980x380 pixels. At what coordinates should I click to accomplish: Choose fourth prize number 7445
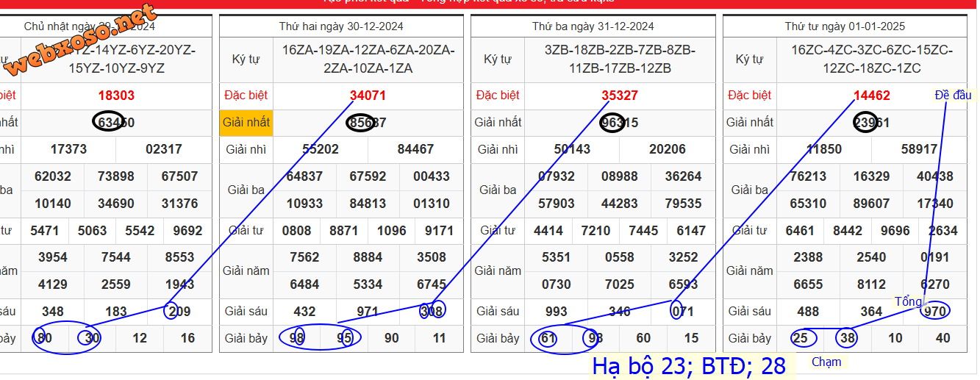[643, 231]
